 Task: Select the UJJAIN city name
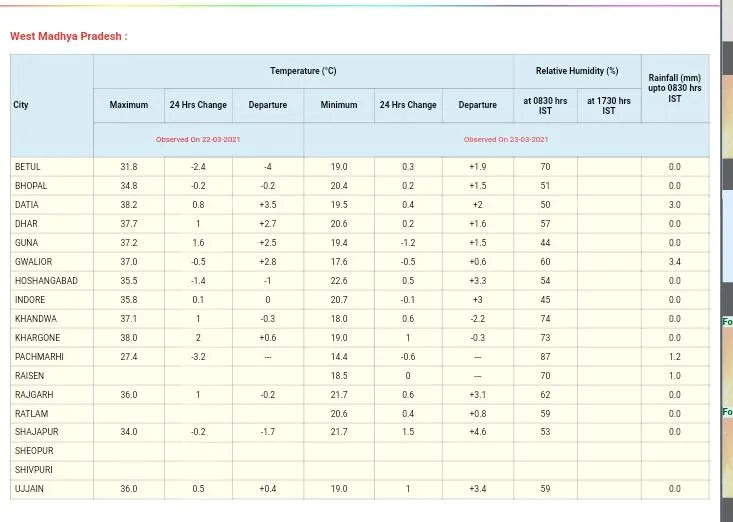pyautogui.click(x=29, y=489)
